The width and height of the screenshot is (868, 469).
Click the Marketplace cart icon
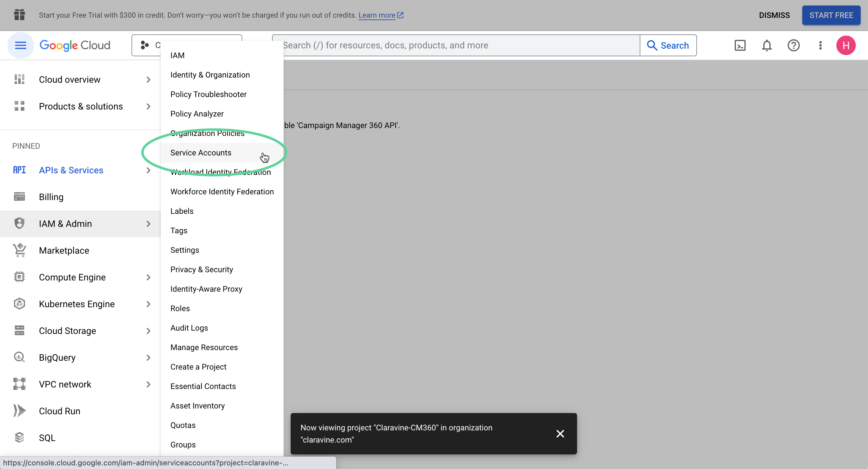point(19,250)
